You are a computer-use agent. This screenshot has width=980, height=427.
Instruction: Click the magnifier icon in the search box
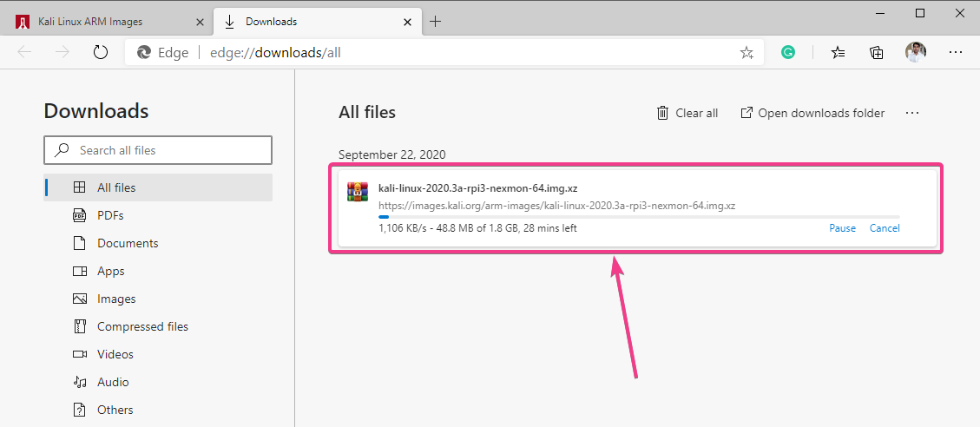[x=62, y=150]
